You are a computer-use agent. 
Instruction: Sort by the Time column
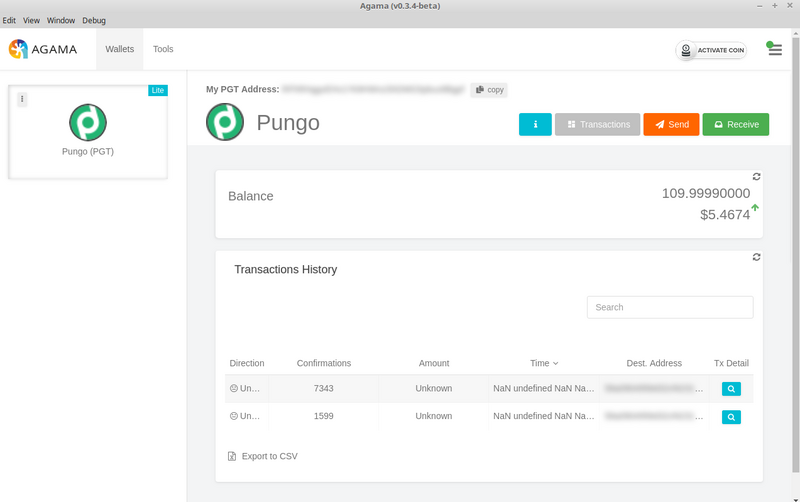(544, 363)
